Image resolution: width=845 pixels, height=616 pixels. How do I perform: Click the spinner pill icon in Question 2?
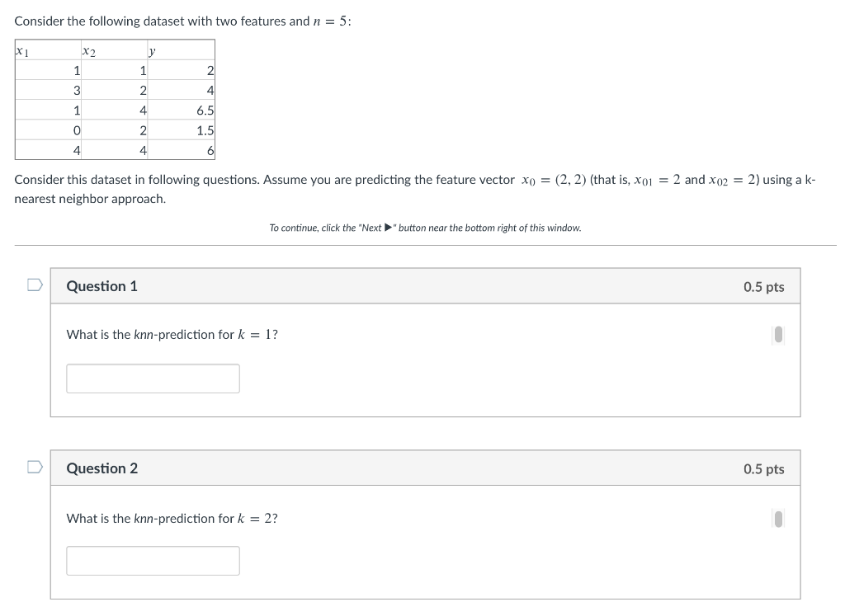tap(777, 518)
